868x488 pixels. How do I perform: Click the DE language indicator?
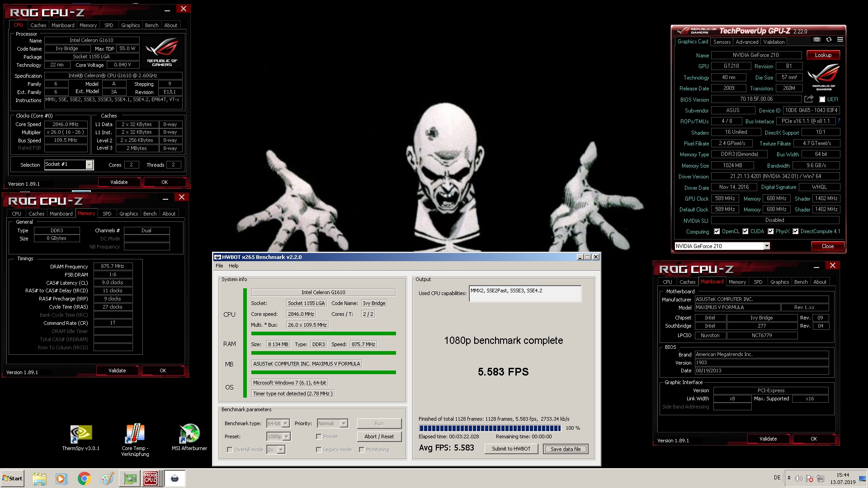(x=777, y=478)
